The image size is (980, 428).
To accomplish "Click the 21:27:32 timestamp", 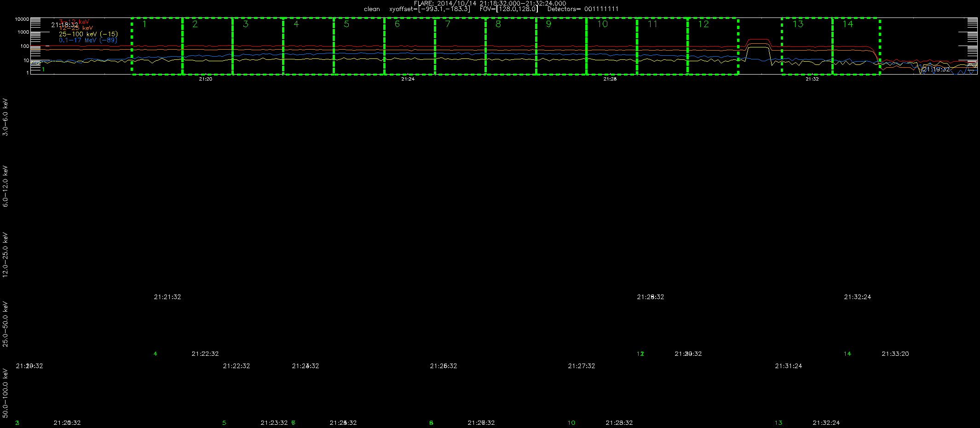I will (x=582, y=366).
